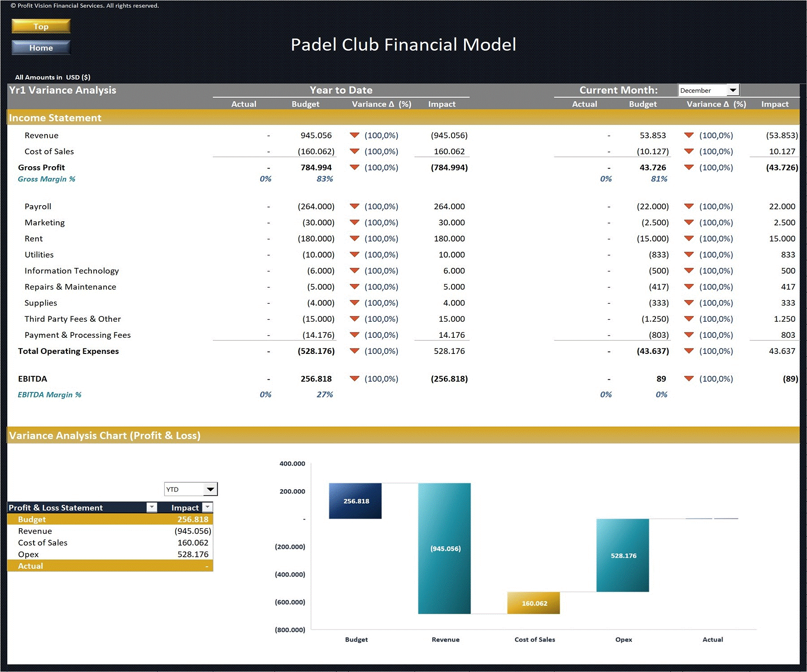Click the Home navigation button
The width and height of the screenshot is (807, 672).
40,47
